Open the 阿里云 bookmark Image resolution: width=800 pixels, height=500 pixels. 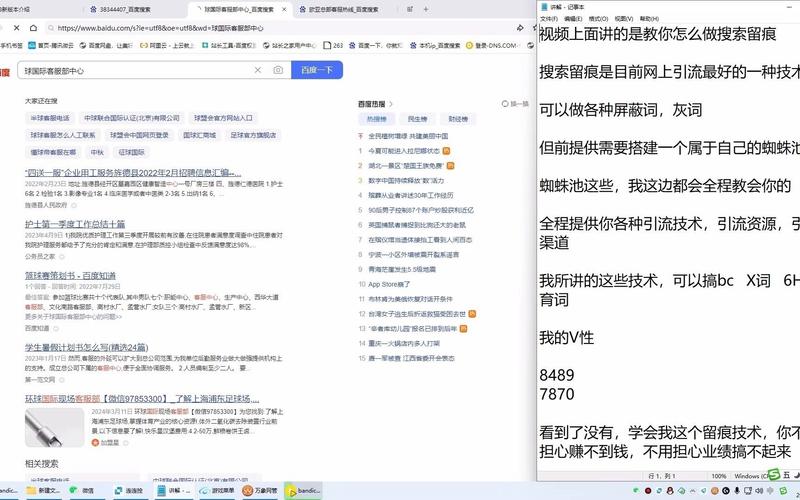[166, 45]
